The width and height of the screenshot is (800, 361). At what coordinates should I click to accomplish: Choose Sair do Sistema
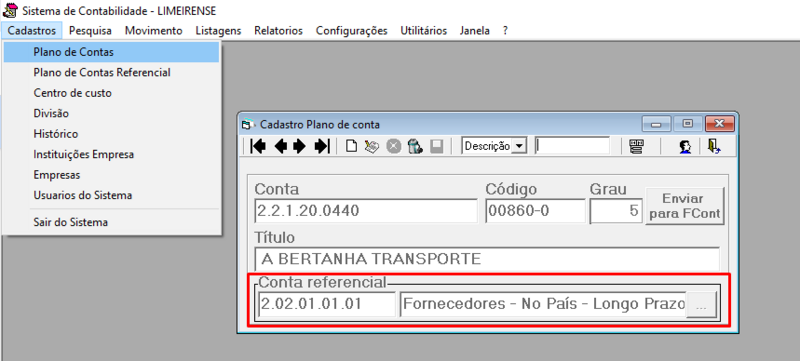pos(111,222)
